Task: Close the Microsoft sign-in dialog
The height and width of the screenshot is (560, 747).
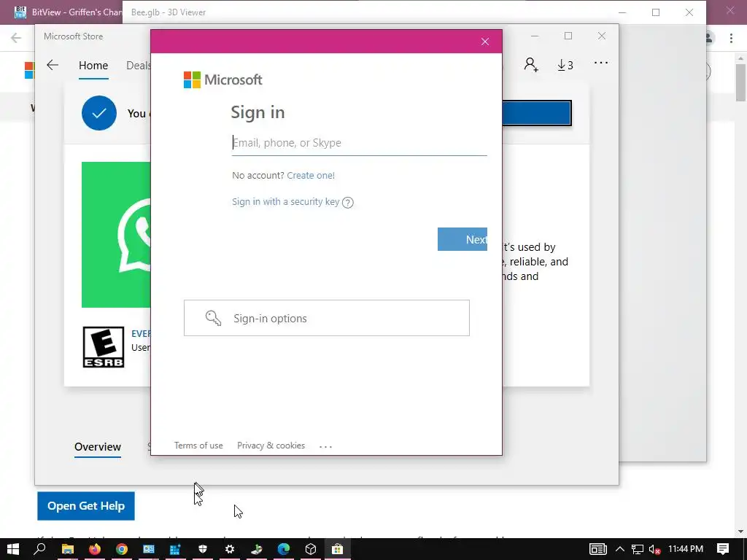Action: [x=485, y=42]
